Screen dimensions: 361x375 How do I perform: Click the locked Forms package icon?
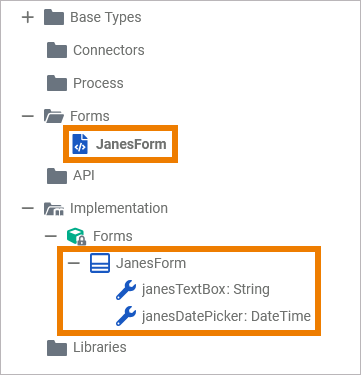(77, 236)
